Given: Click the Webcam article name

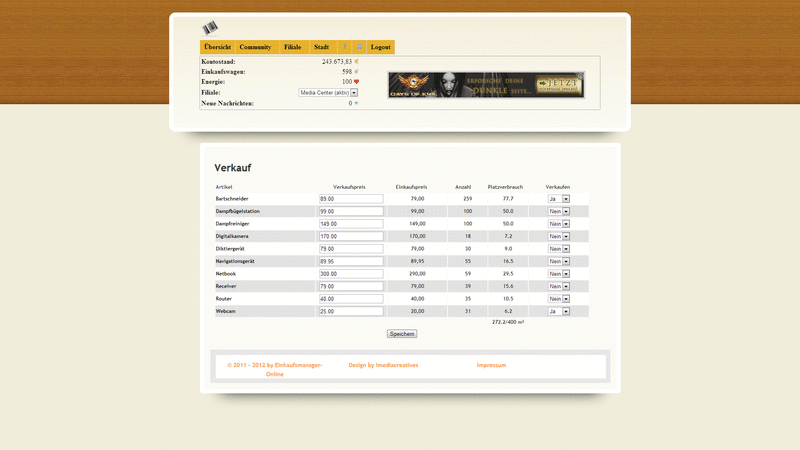Looking at the screenshot, I should pyautogui.click(x=226, y=311).
